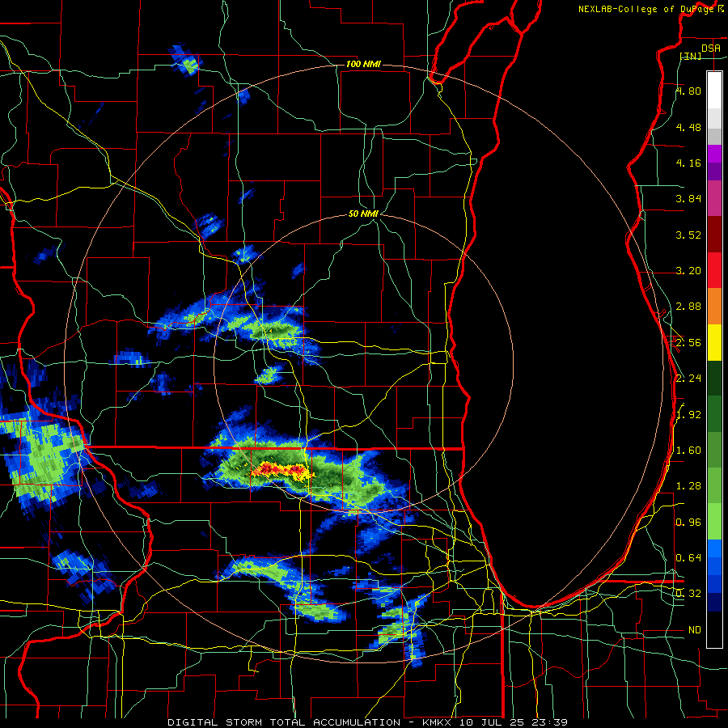The height and width of the screenshot is (728, 728).
Task: Click the DSA product label
Action: click(711, 48)
